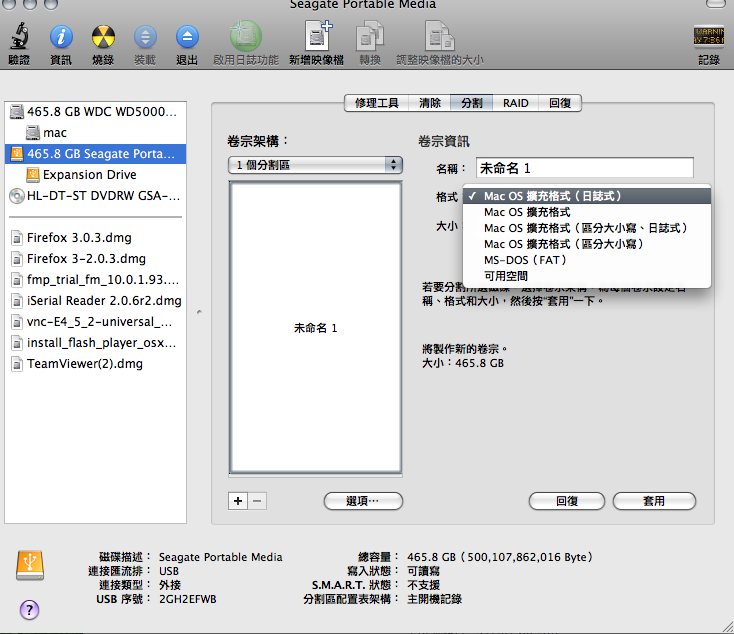Click the Convert toolbar icon
This screenshot has width=734, height=634.
click(x=370, y=36)
